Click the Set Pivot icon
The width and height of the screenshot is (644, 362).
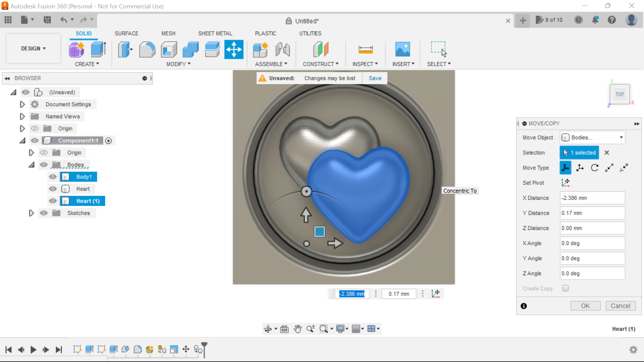tap(566, 182)
